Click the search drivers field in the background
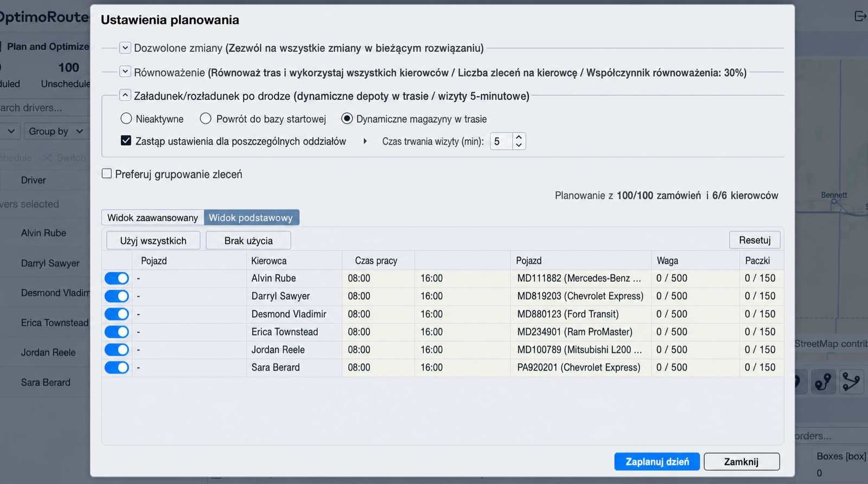 (44, 108)
